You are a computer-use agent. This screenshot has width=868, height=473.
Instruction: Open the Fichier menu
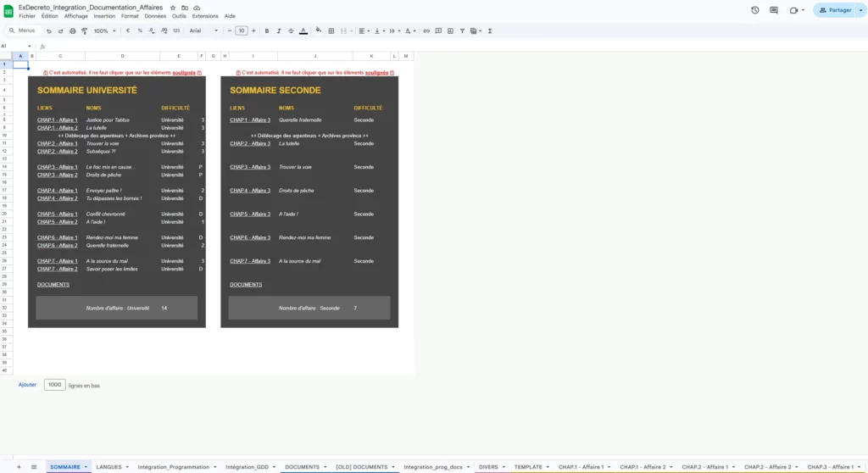27,16
